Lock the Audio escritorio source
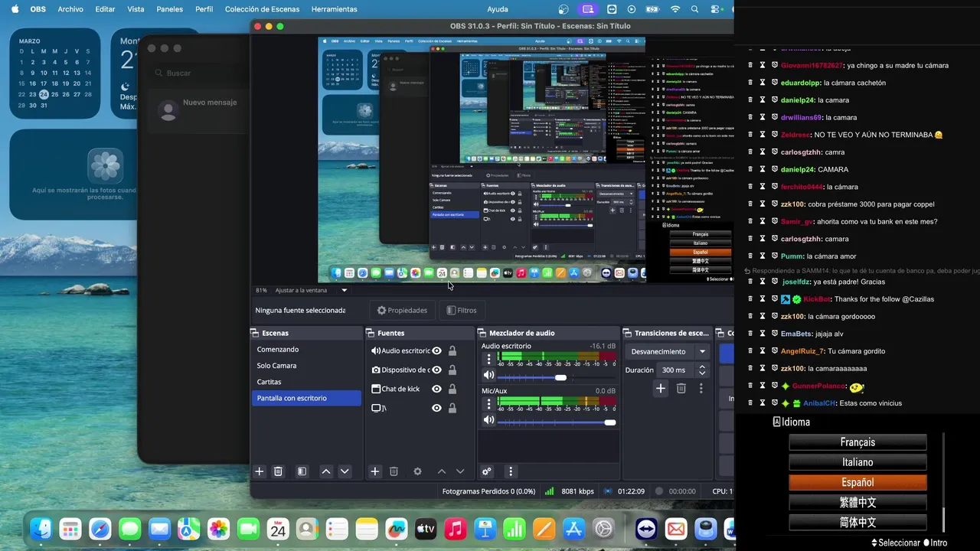 [x=452, y=350]
